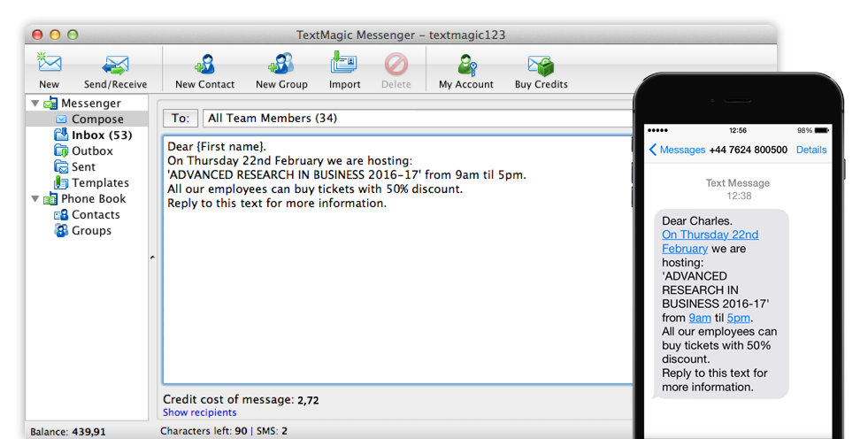Click the green zoom window button
Screen dimensions: 868x439
tap(73, 35)
